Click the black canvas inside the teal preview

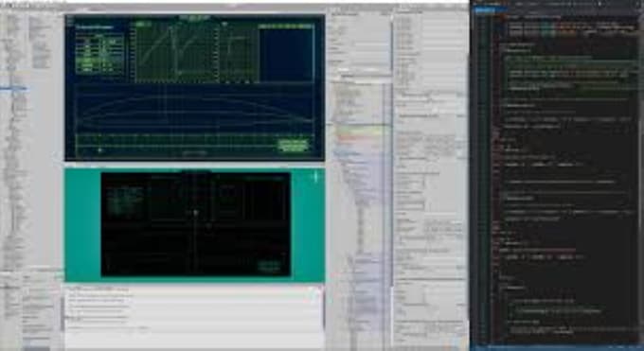point(196,223)
